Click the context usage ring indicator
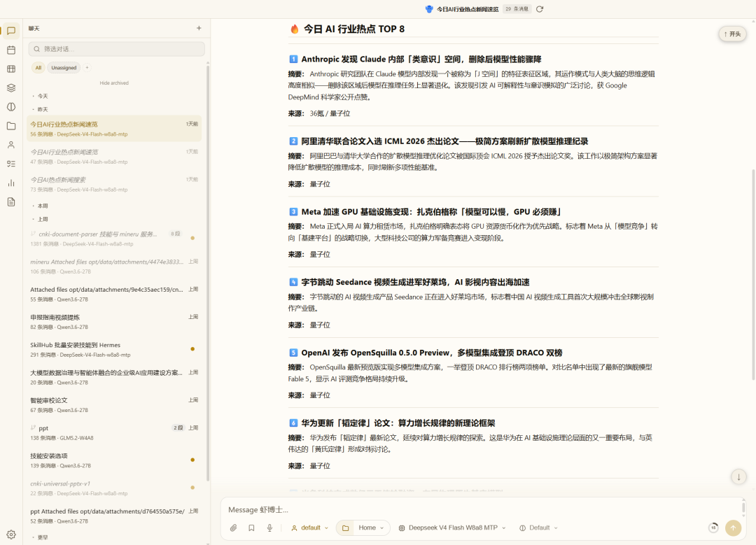The image size is (756, 545). click(x=713, y=528)
